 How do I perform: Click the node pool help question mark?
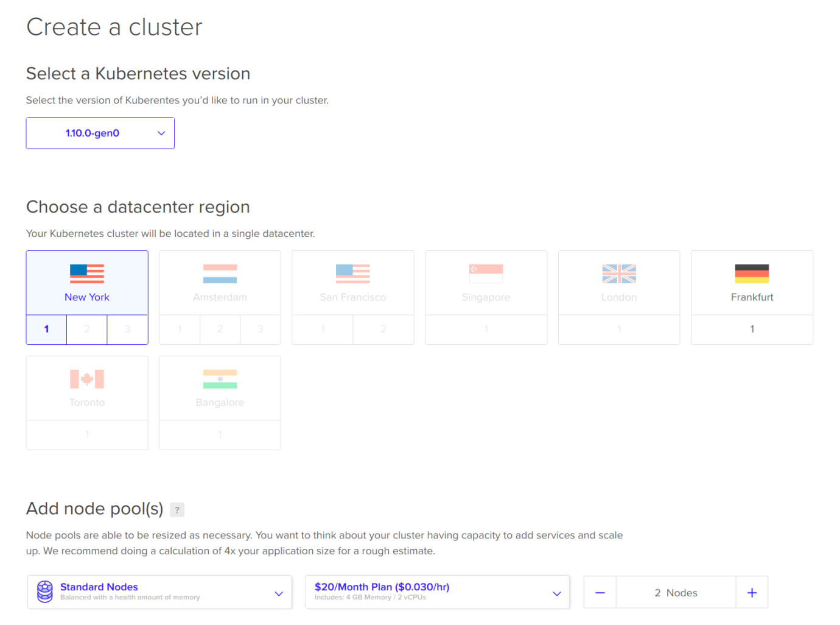(177, 510)
